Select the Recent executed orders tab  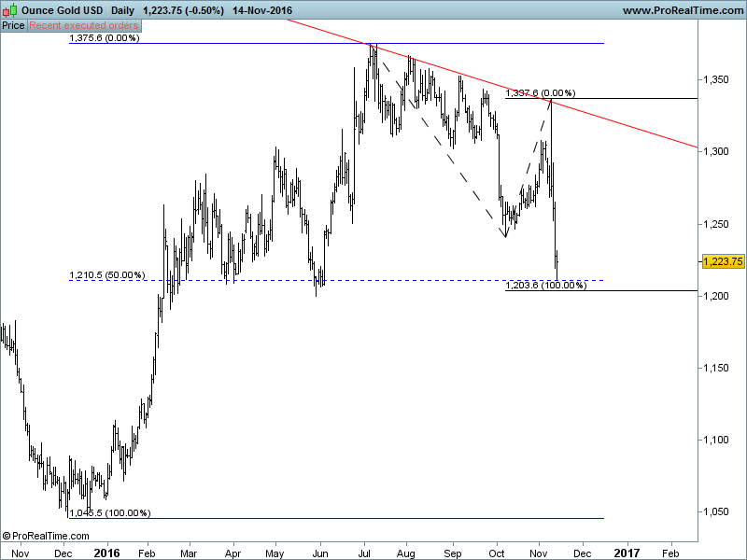coord(84,25)
